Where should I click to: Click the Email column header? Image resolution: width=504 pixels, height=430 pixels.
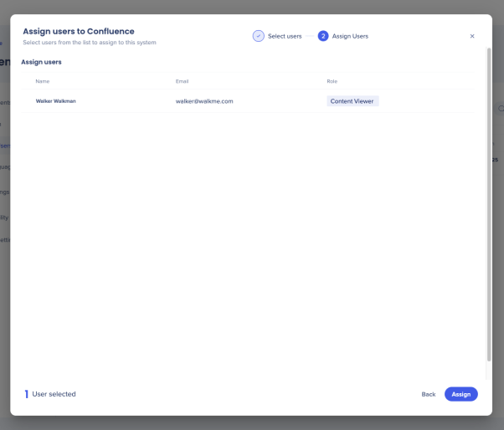(182, 81)
